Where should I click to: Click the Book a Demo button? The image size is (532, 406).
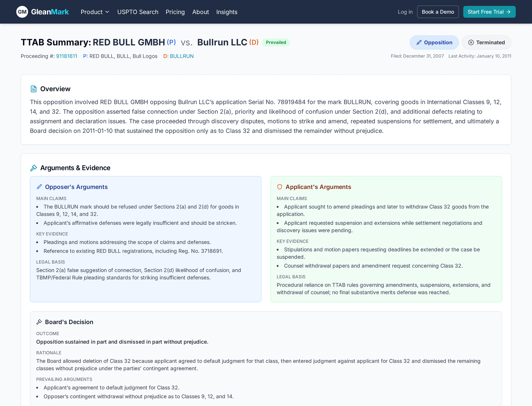tap(438, 12)
